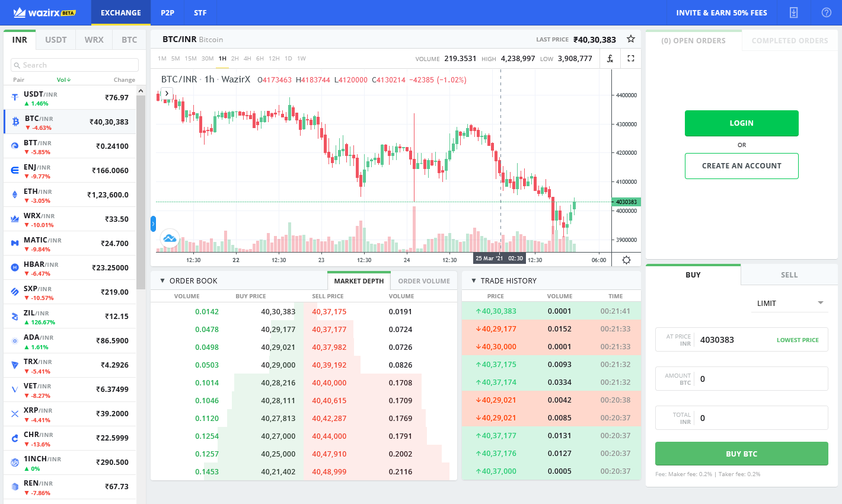Select the 30M chart interval
This screenshot has width=842, height=504.
[x=208, y=58]
